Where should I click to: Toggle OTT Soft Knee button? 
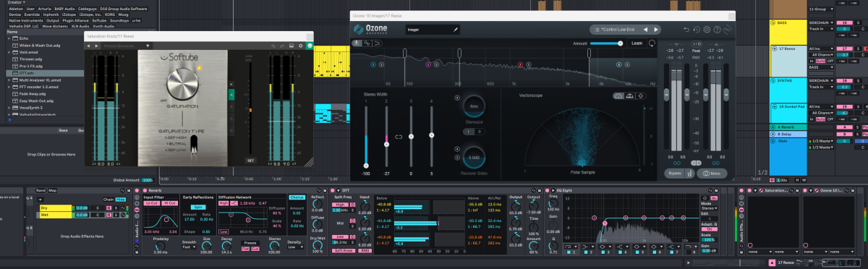(x=344, y=251)
